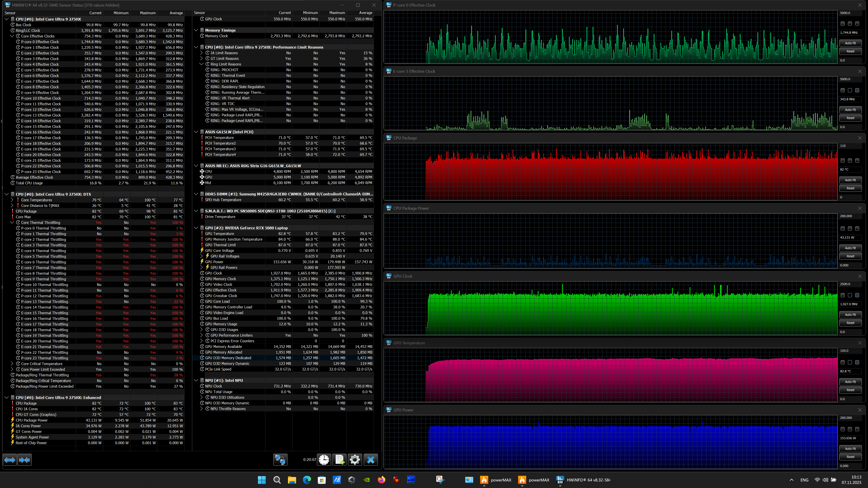Start logging with the sheet-plus icon
The width and height of the screenshot is (868, 488).
339,460
